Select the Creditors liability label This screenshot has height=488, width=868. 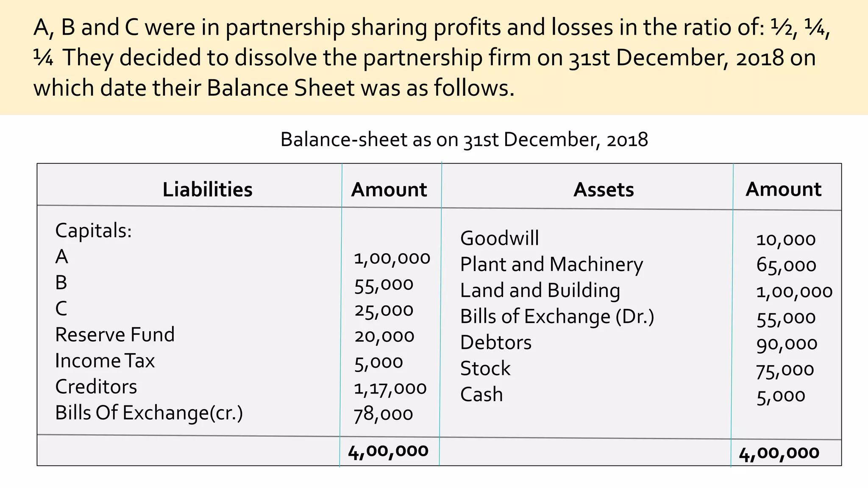pyautogui.click(x=96, y=387)
